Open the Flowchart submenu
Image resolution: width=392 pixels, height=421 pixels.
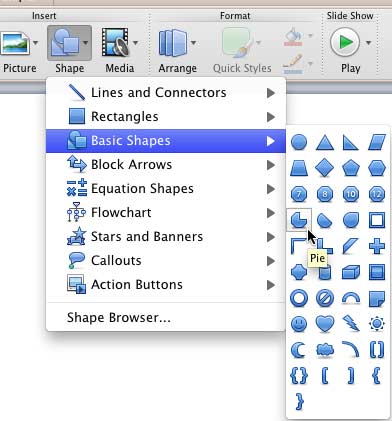166,213
